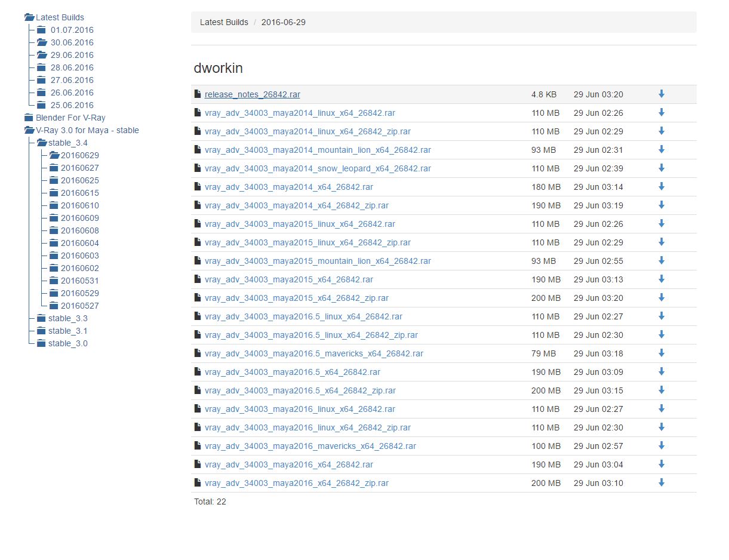Click the 29 Jun 02:55 timestamp

tap(598, 261)
